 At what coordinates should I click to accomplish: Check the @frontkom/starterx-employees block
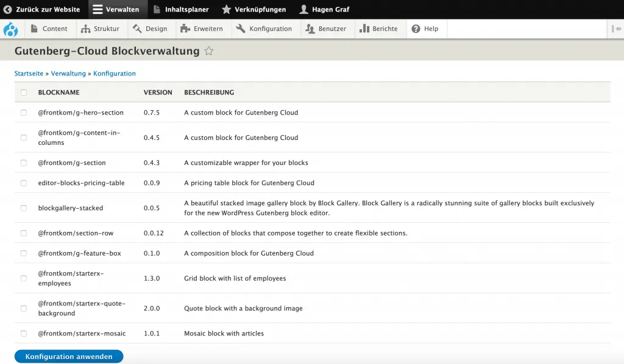click(24, 278)
